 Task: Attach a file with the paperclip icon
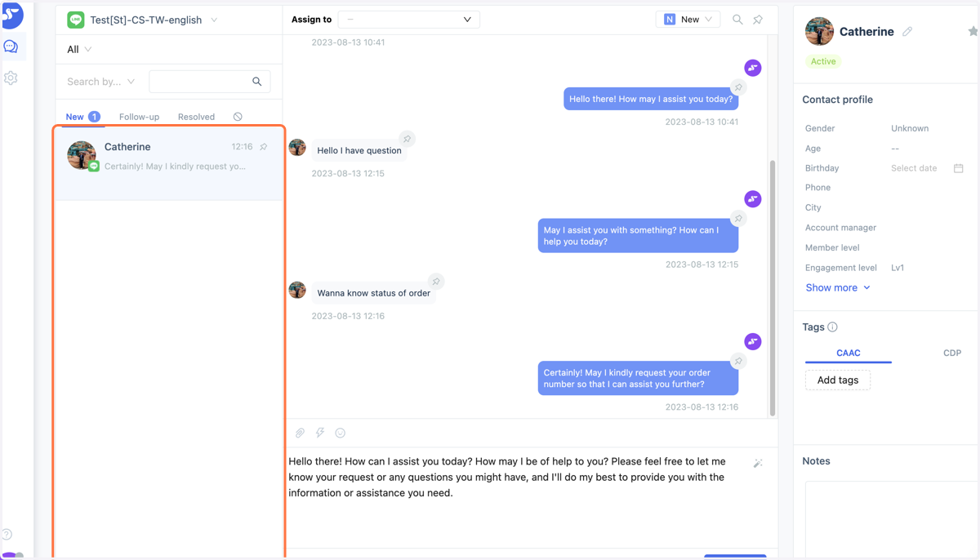(x=300, y=433)
